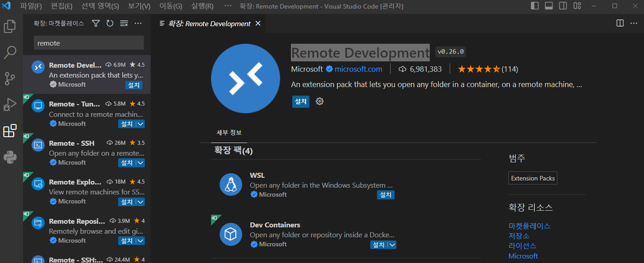
Task: Open the Python icon in activity bar
Action: click(x=10, y=157)
